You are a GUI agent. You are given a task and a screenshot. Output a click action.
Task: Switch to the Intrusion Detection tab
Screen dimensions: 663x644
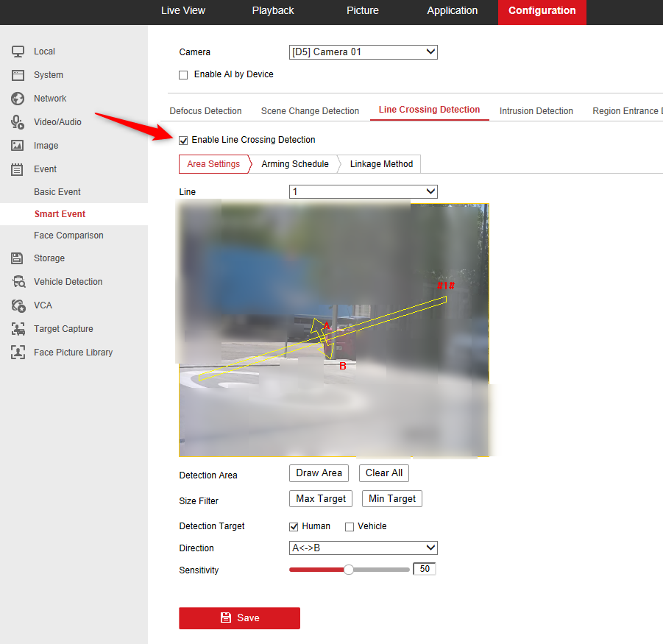pos(536,111)
